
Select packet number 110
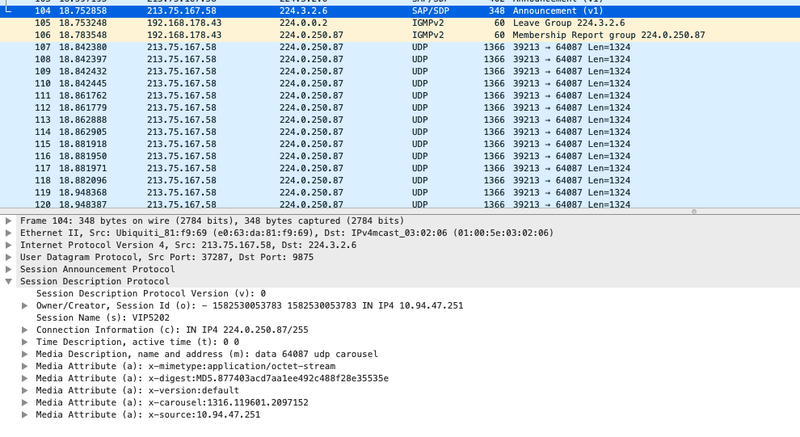(400, 84)
